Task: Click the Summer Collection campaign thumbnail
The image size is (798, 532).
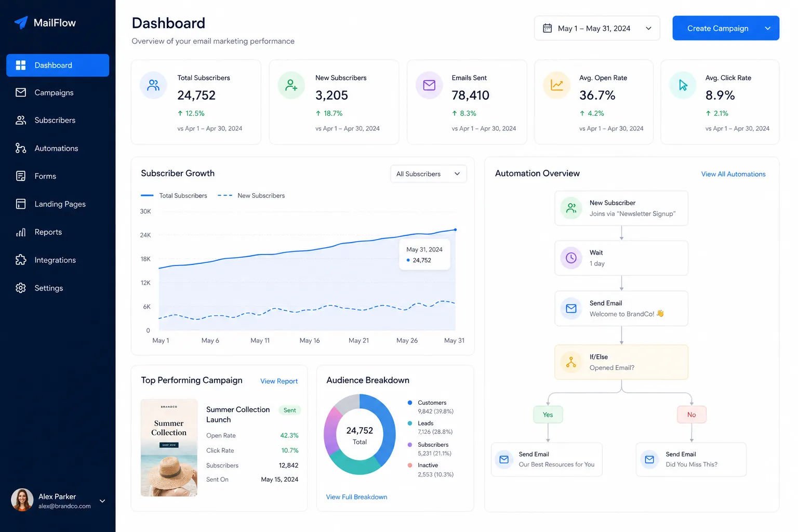Action: (x=169, y=448)
